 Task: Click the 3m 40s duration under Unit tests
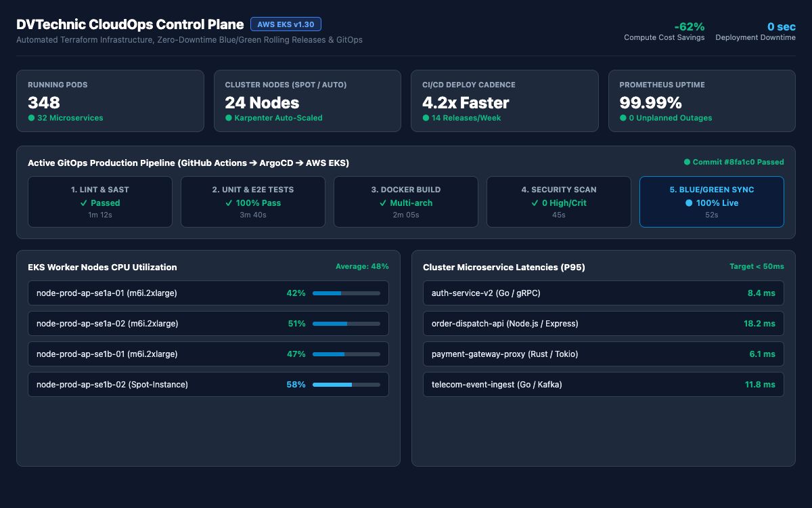click(252, 215)
